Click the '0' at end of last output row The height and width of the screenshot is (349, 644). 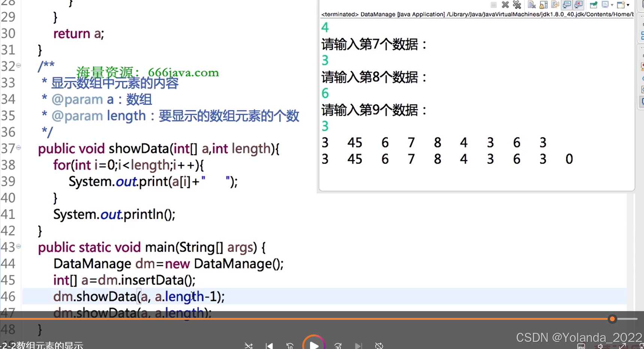pos(569,159)
